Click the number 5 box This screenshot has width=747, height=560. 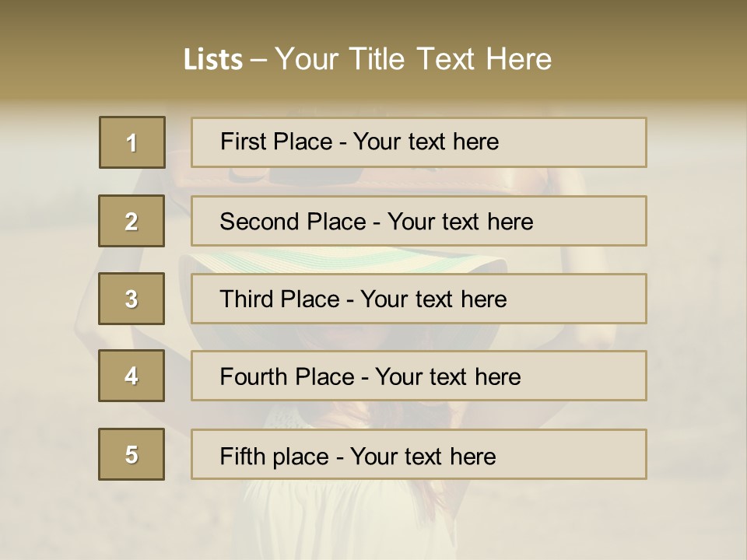point(132,454)
